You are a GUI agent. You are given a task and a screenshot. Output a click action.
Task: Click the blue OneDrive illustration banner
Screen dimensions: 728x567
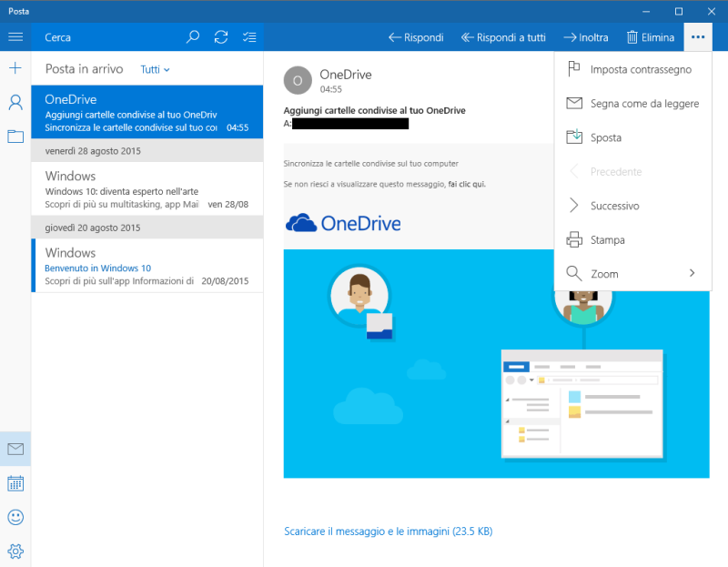pos(496,363)
